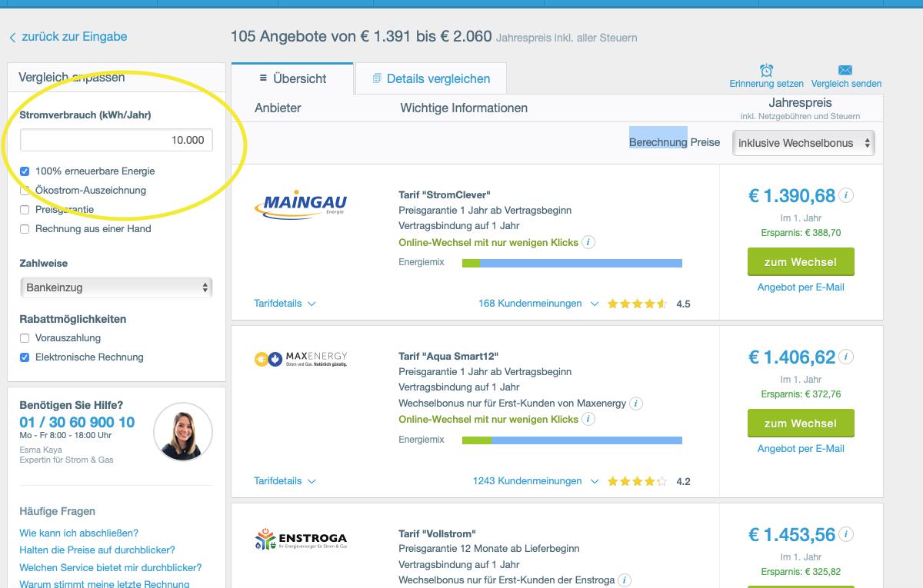Request Maxenergy Angebot per E-Mail

click(801, 449)
